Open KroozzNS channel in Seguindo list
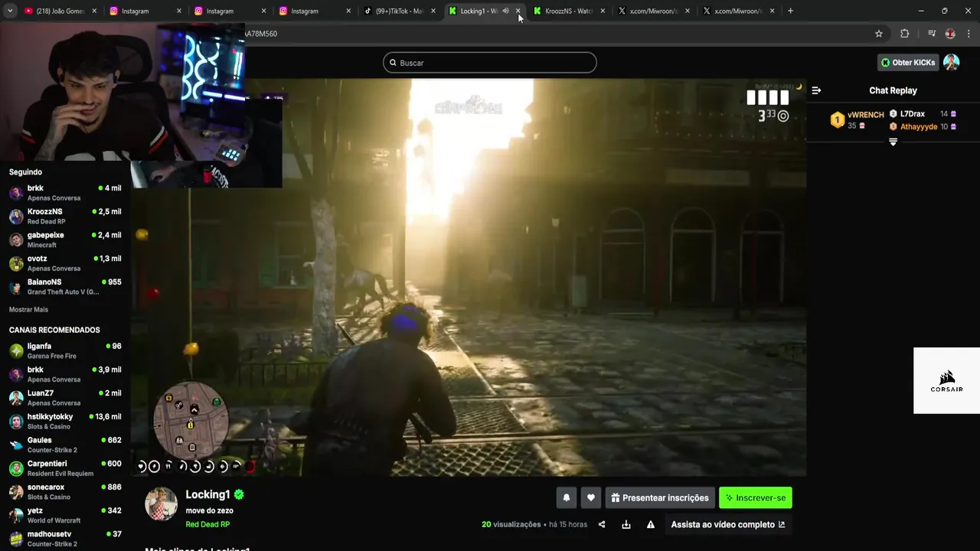Screen dimensions: 980x551 (x=65, y=217)
